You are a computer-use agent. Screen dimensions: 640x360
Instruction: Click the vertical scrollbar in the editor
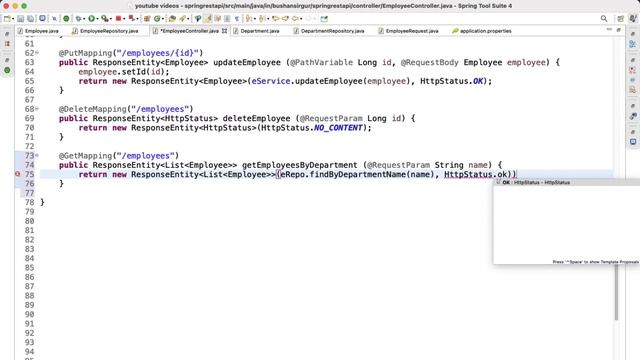click(x=616, y=292)
